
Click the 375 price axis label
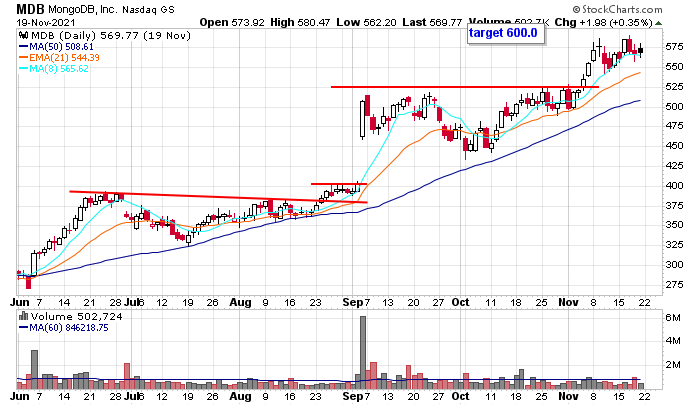coord(674,205)
